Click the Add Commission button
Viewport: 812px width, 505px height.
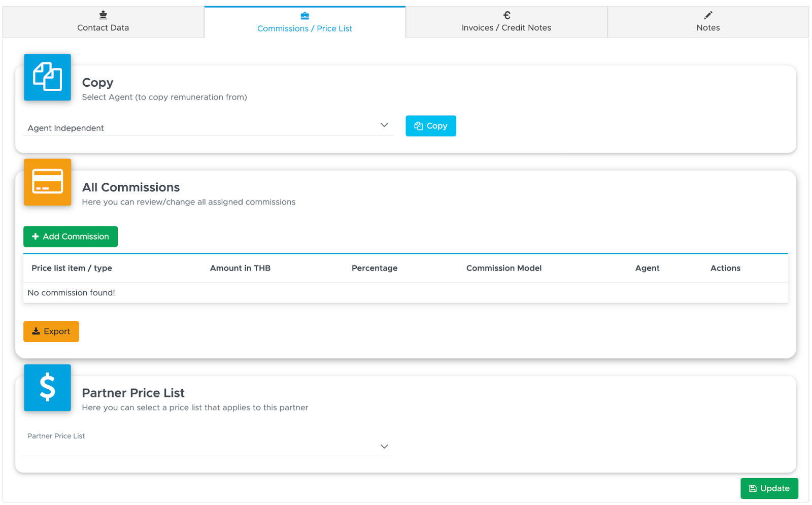click(71, 237)
